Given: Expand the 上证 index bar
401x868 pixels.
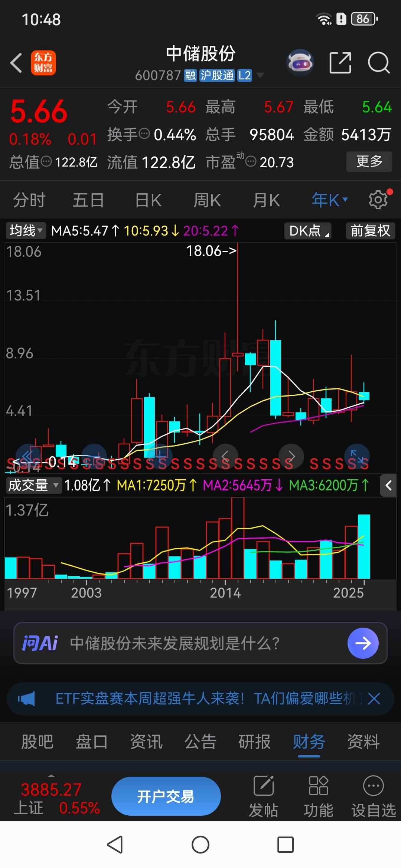Looking at the screenshot, I should (52, 776).
